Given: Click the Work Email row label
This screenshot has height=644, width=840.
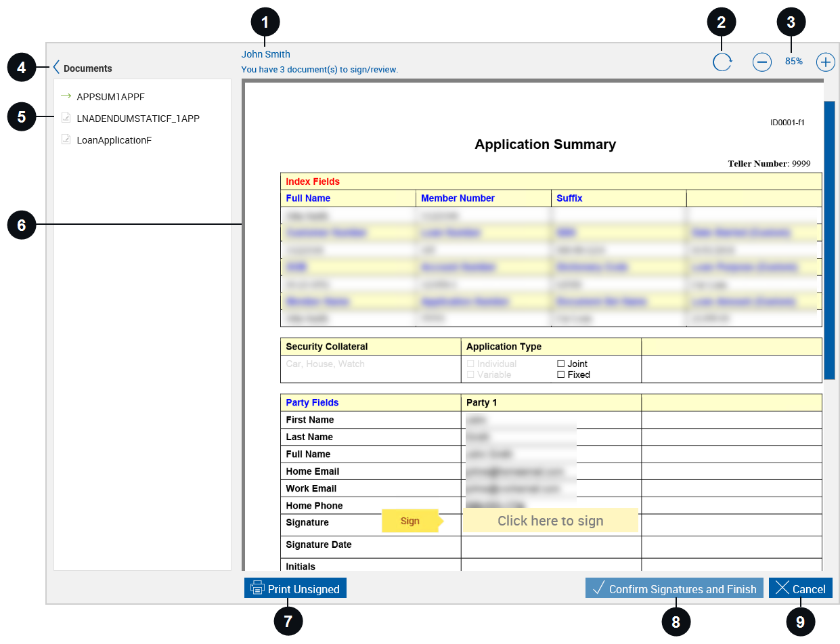Looking at the screenshot, I should (311, 488).
